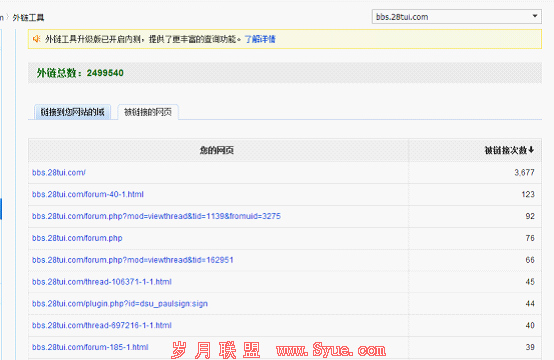The width and height of the screenshot is (554, 360).
Task: Open viewthread link with tid=162951
Action: [132, 260]
